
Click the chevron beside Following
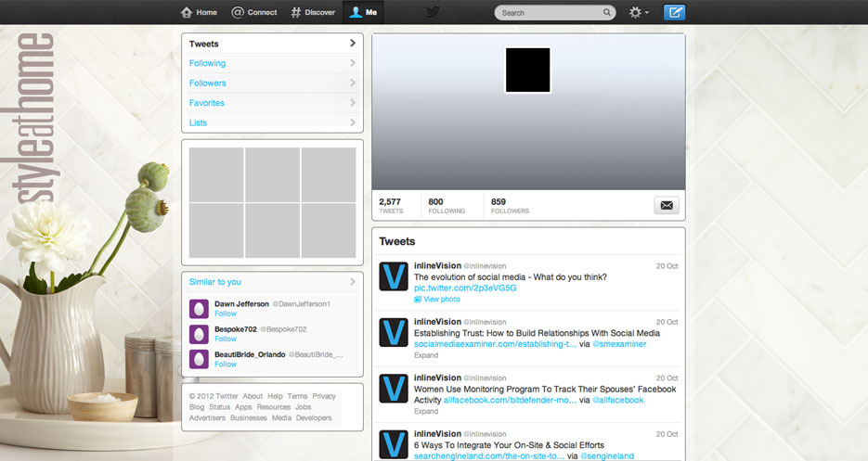[x=353, y=63]
